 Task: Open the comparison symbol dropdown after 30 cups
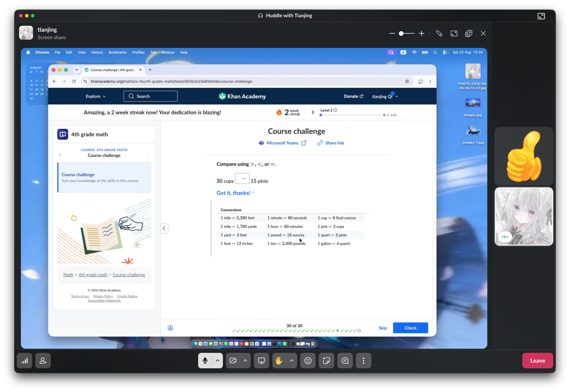[x=242, y=179]
